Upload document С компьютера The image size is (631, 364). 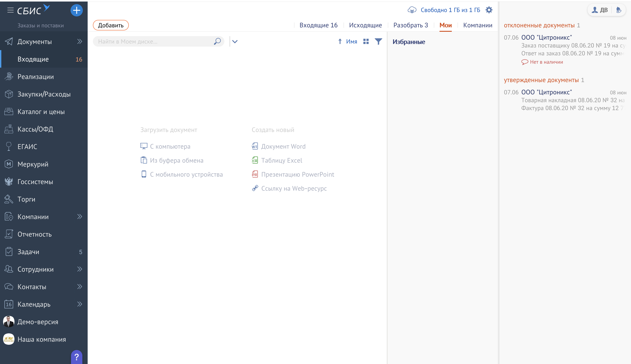pos(170,146)
